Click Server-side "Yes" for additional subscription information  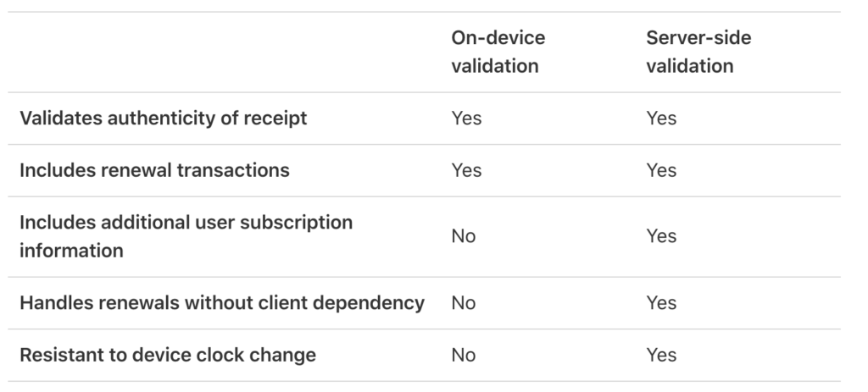pos(661,236)
